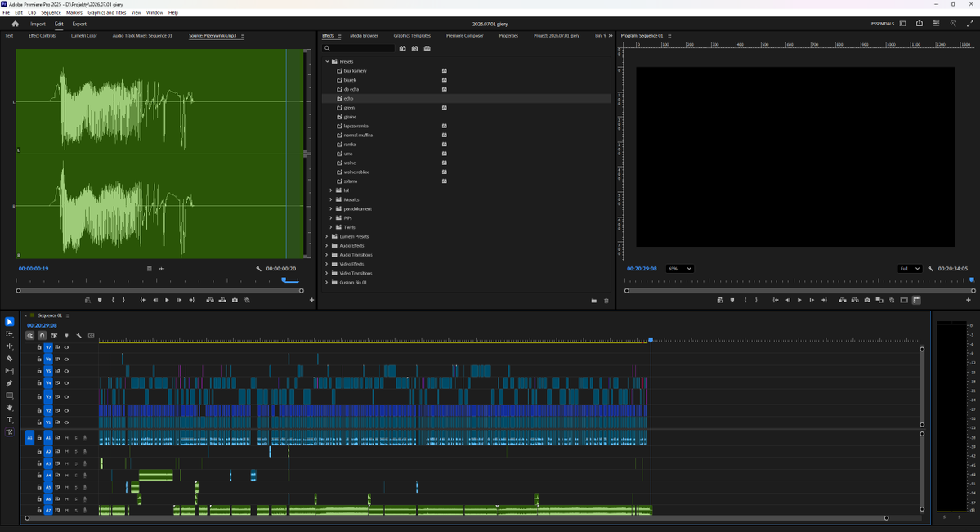The height and width of the screenshot is (532, 980).
Task: Select the Pen tool
Action: coord(9,383)
